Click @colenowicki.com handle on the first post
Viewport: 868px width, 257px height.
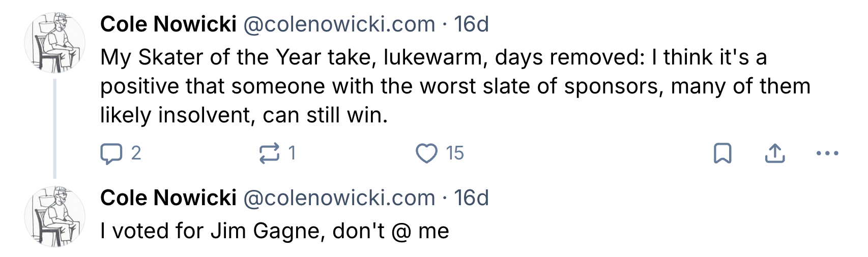(339, 24)
